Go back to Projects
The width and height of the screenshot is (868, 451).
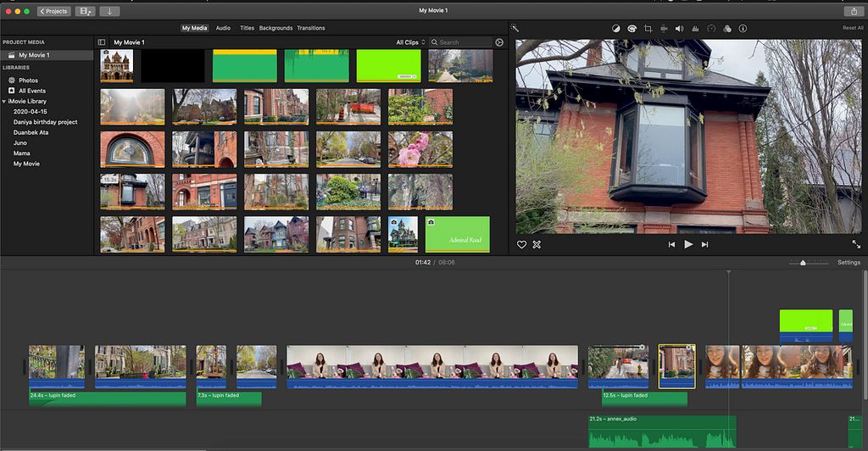coord(53,11)
